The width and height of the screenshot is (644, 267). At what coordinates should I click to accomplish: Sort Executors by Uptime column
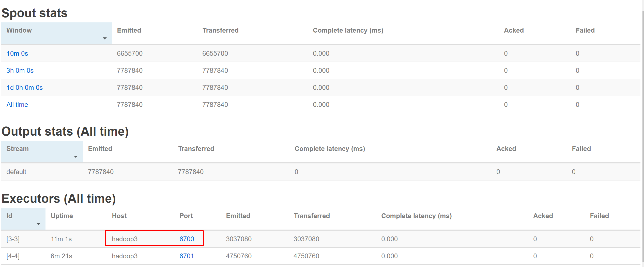pos(62,216)
